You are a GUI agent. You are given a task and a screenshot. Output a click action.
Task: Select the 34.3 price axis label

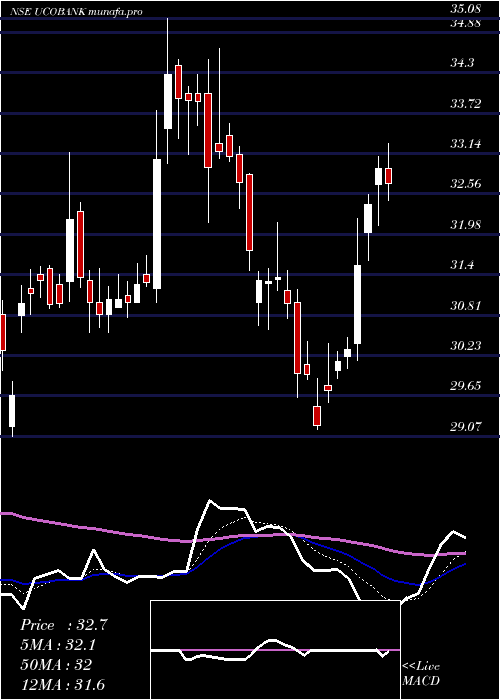coord(462,63)
